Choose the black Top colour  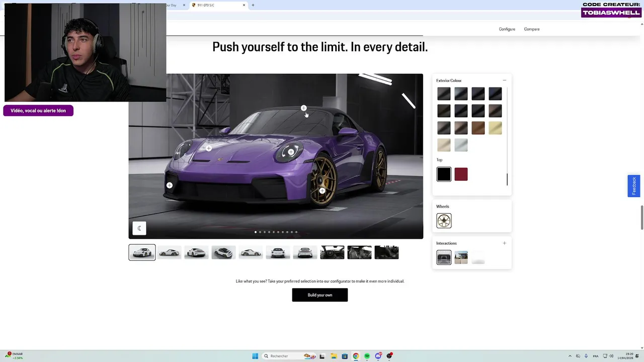444,174
